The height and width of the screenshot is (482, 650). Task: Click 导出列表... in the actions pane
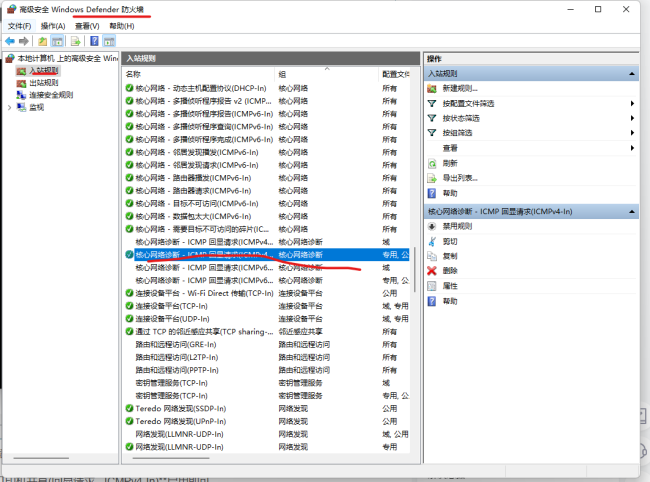tap(460, 178)
